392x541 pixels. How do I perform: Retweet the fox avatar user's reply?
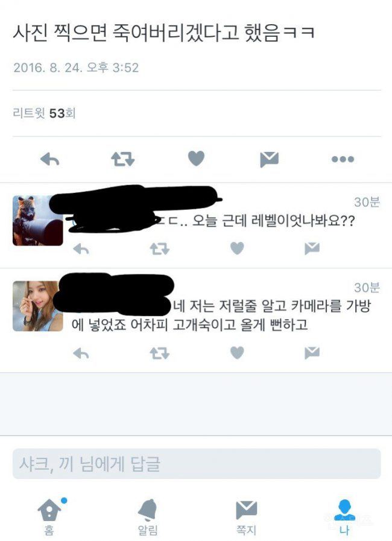point(159,248)
